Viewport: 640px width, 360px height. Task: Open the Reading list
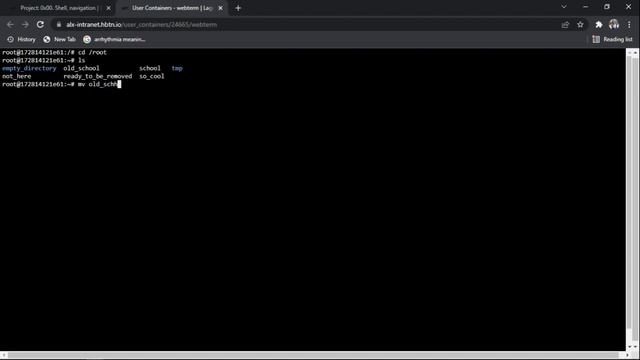pyautogui.click(x=612, y=39)
